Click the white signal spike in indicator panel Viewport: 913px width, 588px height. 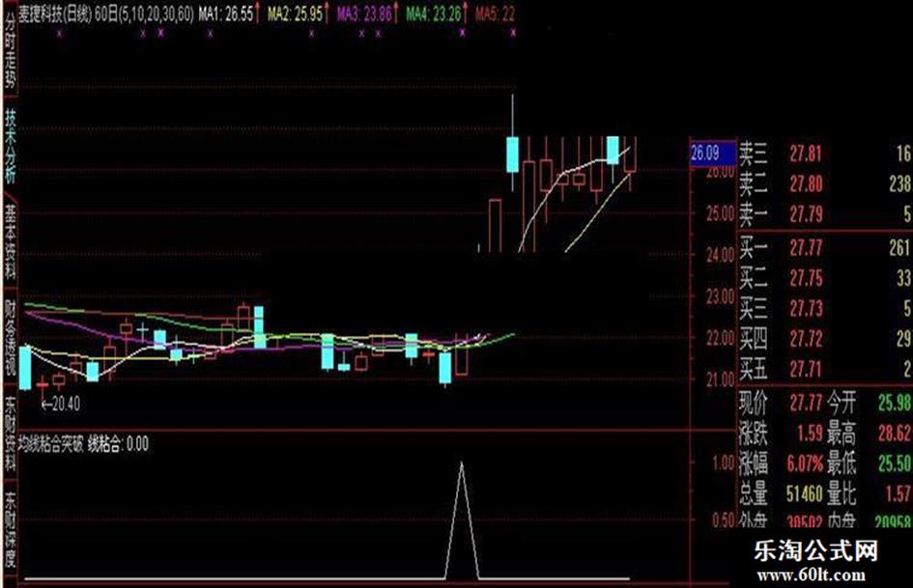pos(462,519)
